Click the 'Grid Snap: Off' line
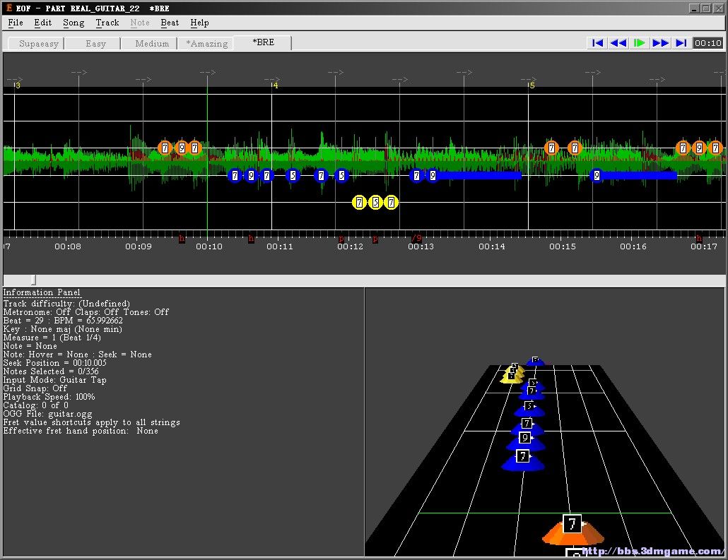The image size is (728, 560). point(35,388)
